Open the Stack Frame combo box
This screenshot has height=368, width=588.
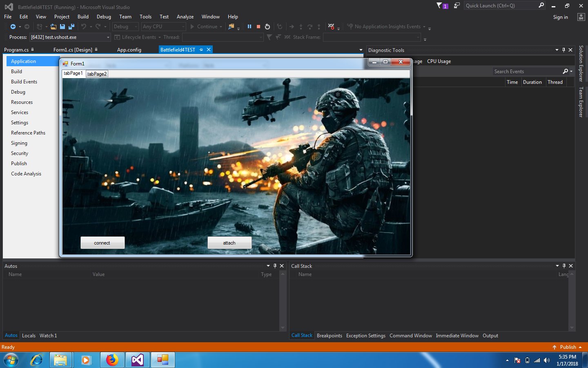[x=372, y=37]
